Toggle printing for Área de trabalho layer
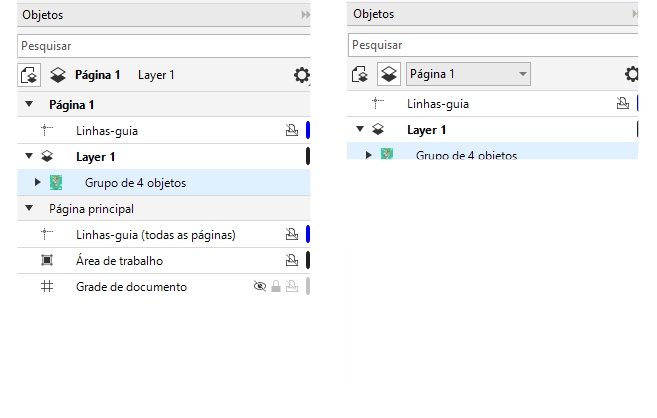Image resolution: width=657 pixels, height=418 pixels. point(291,261)
